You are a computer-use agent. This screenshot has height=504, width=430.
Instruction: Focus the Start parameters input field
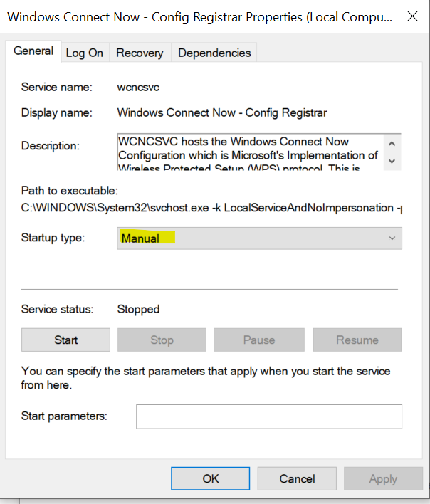pos(269,416)
